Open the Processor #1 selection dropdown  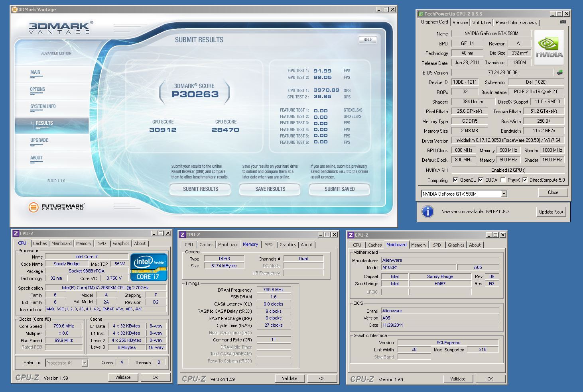pos(85,363)
